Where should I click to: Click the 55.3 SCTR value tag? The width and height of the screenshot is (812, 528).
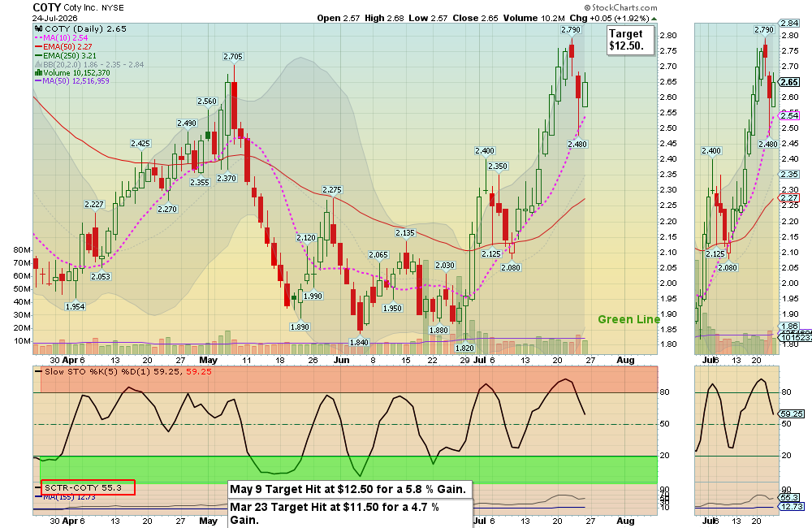pos(790,498)
